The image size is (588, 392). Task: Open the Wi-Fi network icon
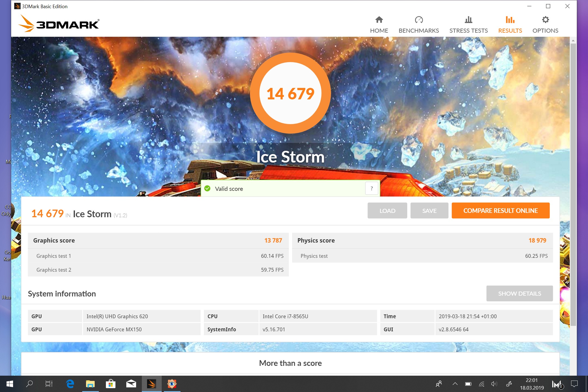[x=482, y=384]
